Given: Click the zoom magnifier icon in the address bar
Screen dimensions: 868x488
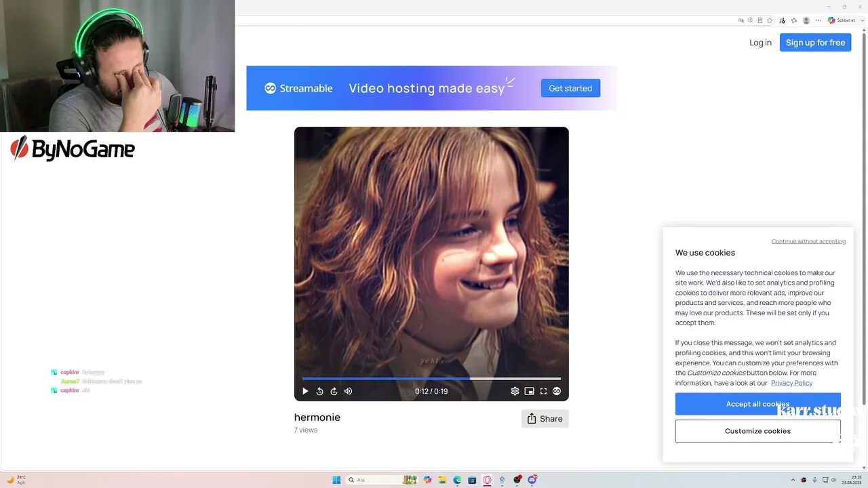Looking at the screenshot, I should pyautogui.click(x=750, y=20).
